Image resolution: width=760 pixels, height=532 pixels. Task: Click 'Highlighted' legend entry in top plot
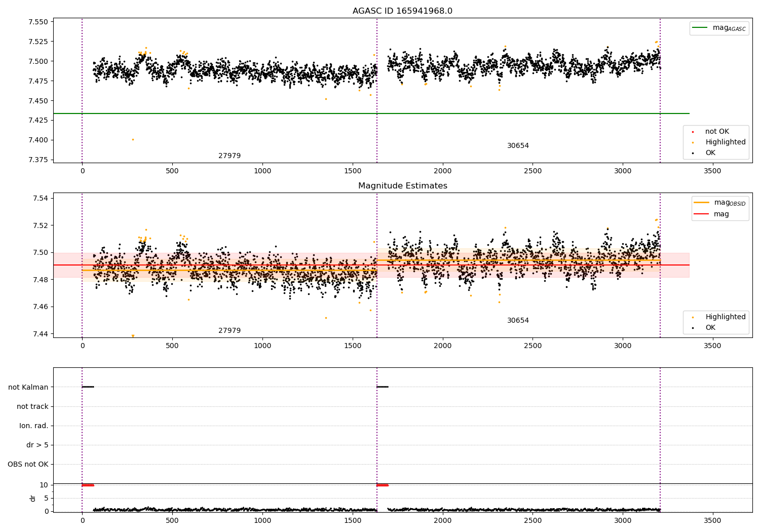point(726,142)
